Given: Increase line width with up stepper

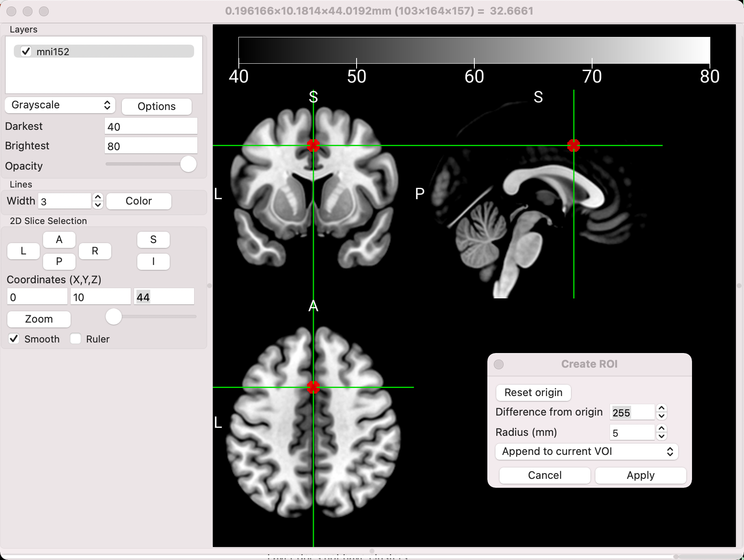Looking at the screenshot, I should [98, 197].
